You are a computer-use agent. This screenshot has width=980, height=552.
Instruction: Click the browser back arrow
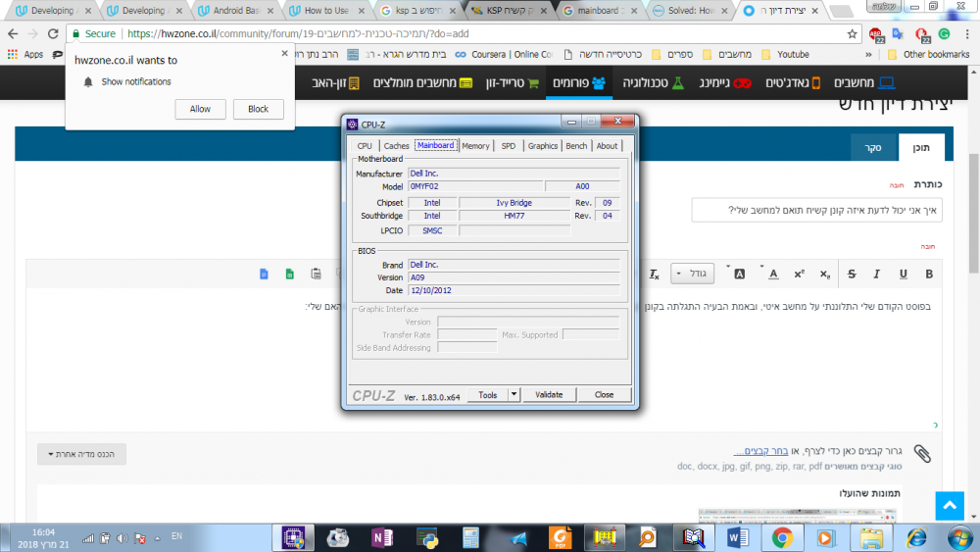coord(13,33)
